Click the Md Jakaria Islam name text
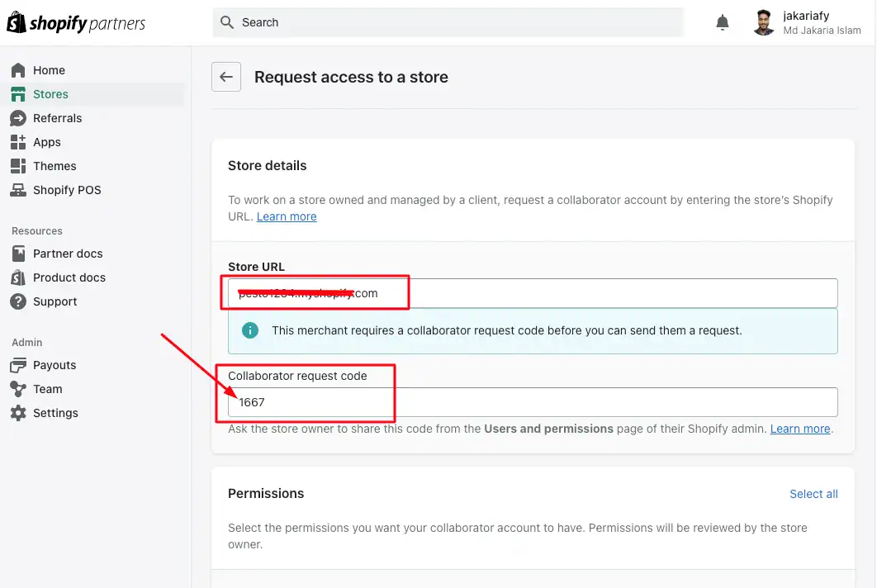This screenshot has width=877, height=588. (822, 31)
